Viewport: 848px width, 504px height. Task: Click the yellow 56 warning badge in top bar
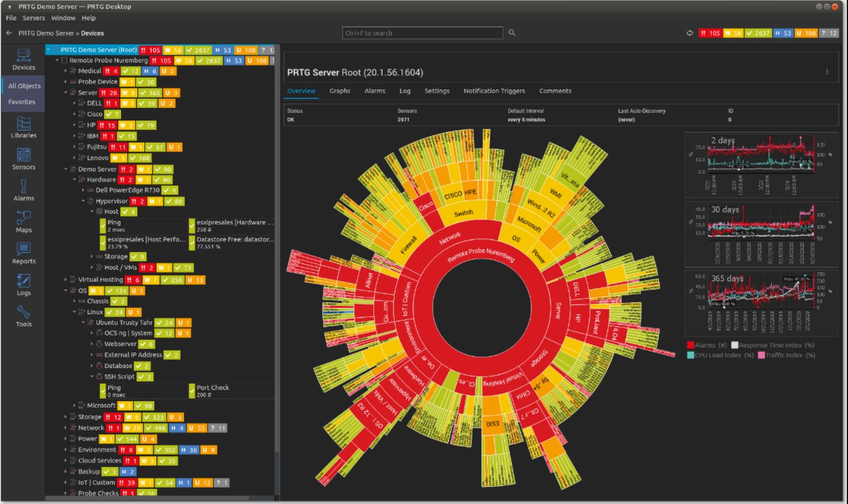(x=733, y=33)
